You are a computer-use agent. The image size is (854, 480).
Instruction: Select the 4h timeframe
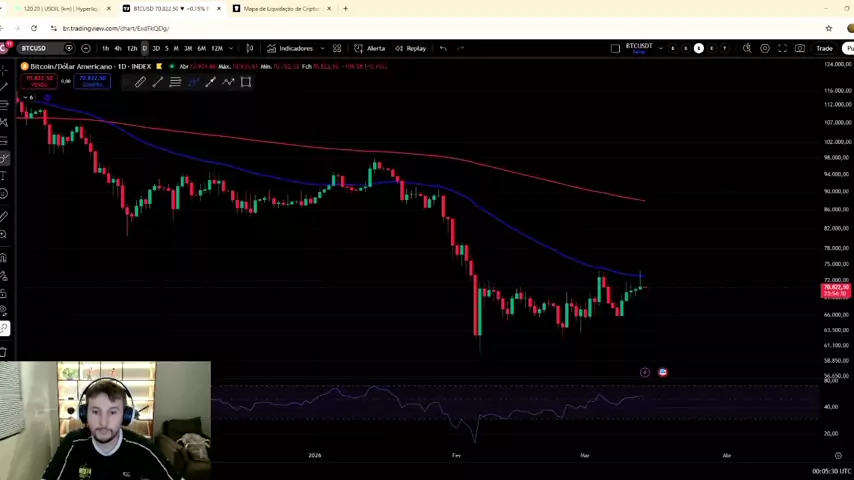[118, 48]
